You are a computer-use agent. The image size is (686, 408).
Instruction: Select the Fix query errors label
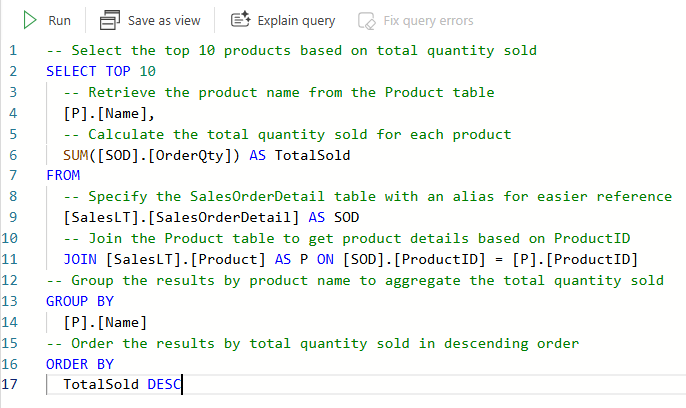[428, 21]
